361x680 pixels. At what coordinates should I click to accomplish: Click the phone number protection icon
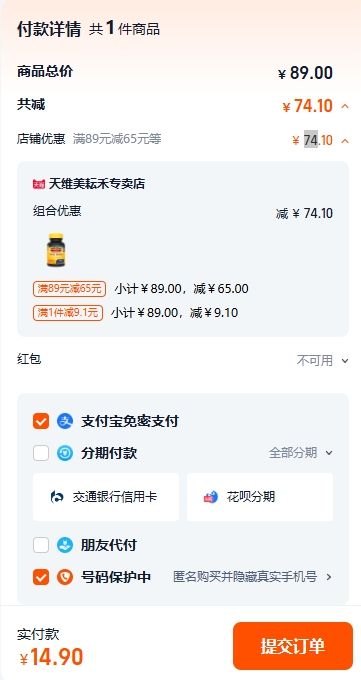(x=65, y=577)
